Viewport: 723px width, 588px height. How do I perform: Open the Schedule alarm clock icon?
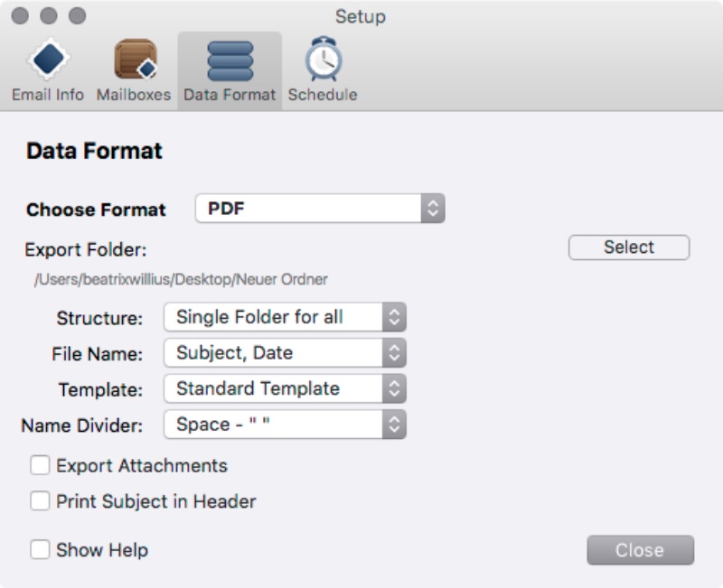point(323,61)
